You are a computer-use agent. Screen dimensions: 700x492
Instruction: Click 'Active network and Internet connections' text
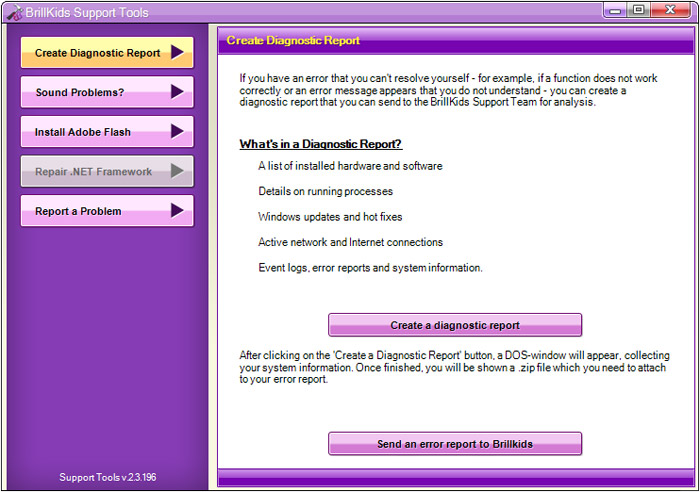pos(350,242)
